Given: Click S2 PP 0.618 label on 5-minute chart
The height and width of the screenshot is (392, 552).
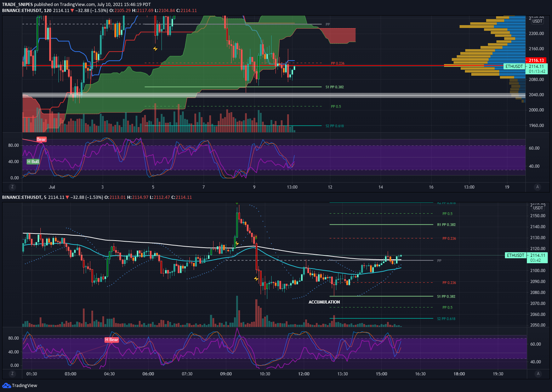Looking at the screenshot, I should pyautogui.click(x=446, y=319).
